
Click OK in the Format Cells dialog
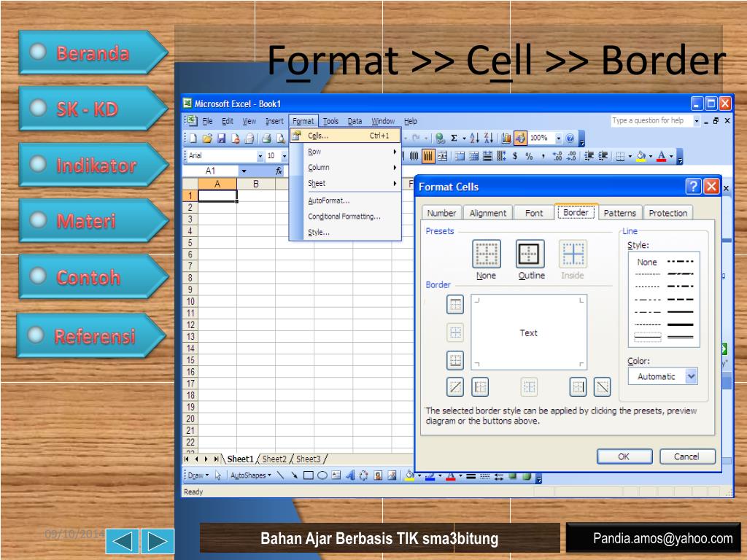624,456
